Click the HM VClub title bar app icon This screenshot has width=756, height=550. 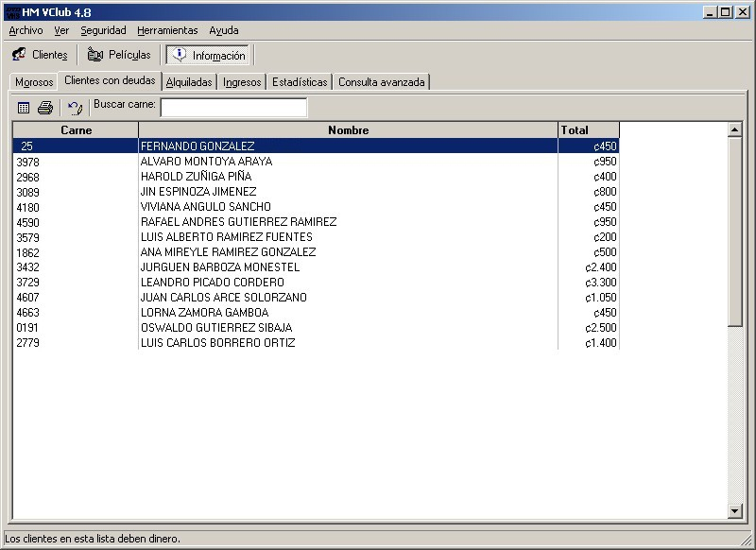pos(12,12)
